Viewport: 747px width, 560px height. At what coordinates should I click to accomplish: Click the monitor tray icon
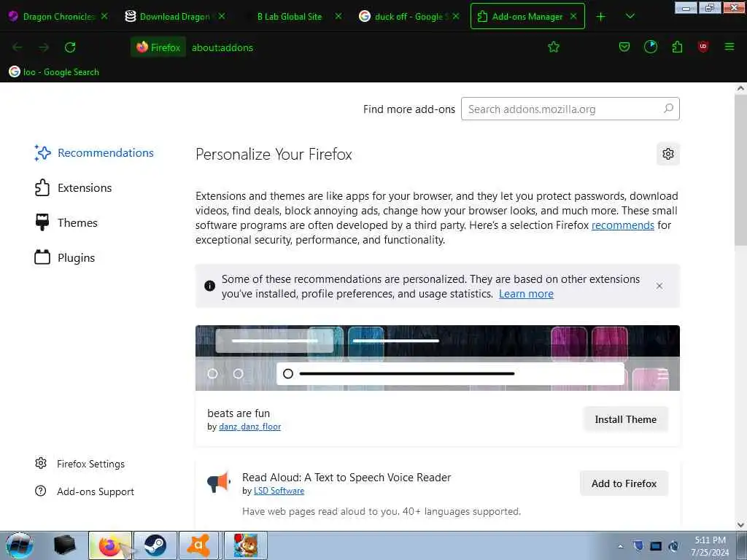tap(656, 546)
